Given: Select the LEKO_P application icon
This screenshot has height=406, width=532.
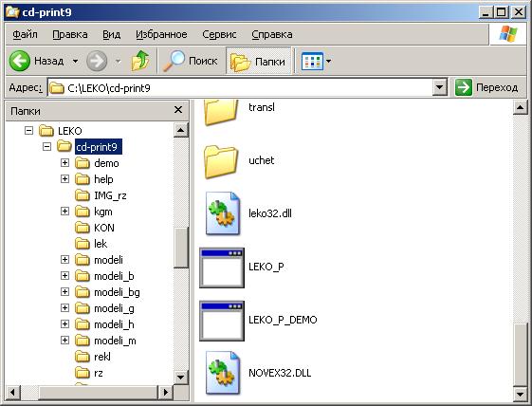Looking at the screenshot, I should 222,268.
